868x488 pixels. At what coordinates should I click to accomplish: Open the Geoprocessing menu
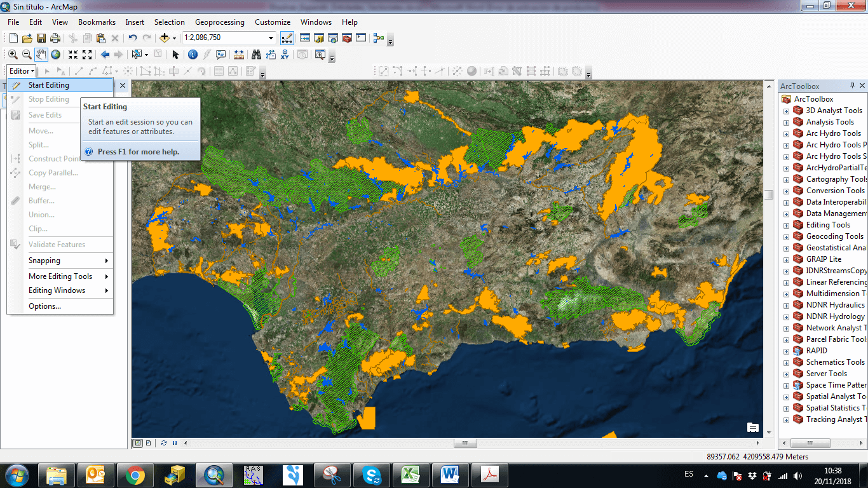[219, 22]
